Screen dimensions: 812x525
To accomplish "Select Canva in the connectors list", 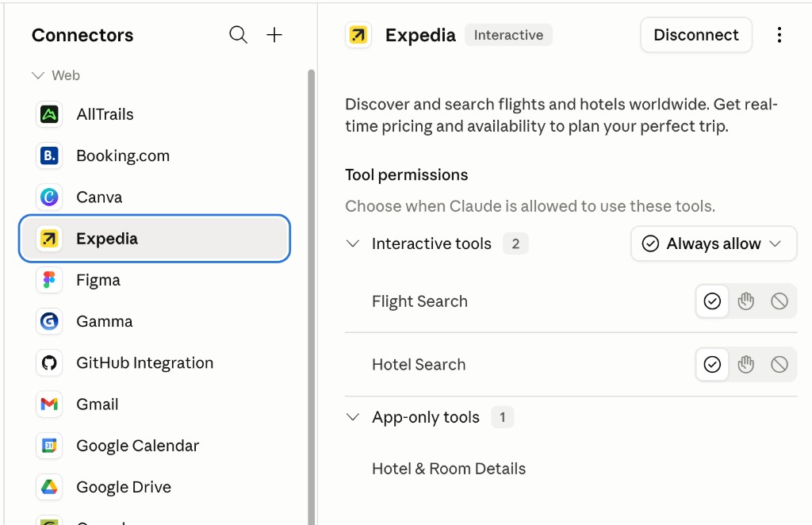I will point(155,197).
